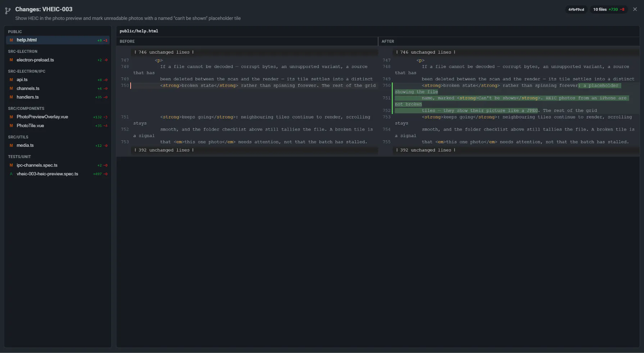Click the TESTS/UNIT group header
The image size is (644, 353).
(19, 157)
